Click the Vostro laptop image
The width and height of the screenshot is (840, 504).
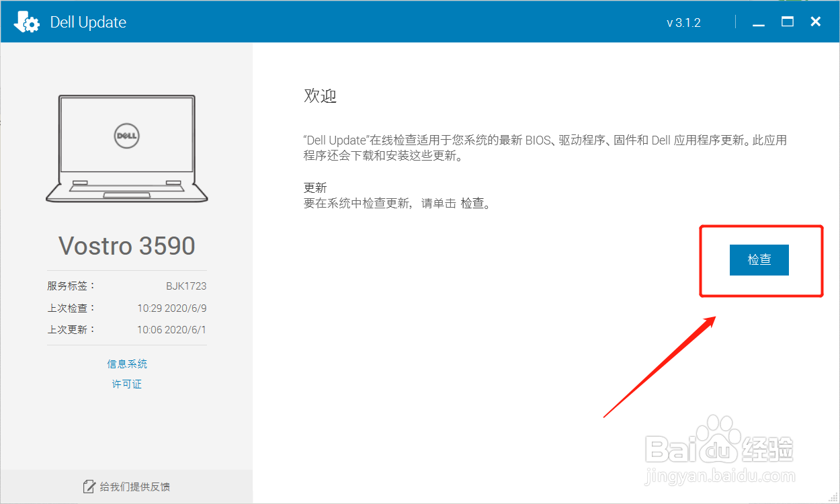tap(127, 148)
